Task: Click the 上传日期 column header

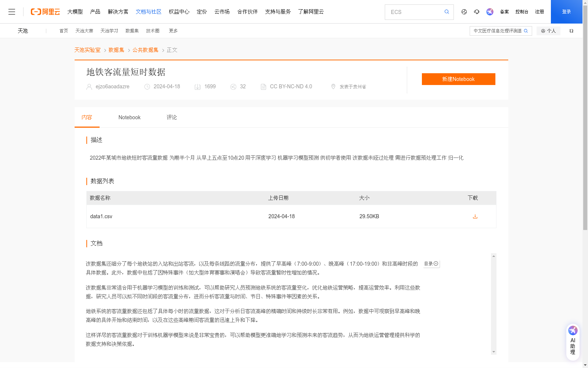Action: click(x=278, y=198)
